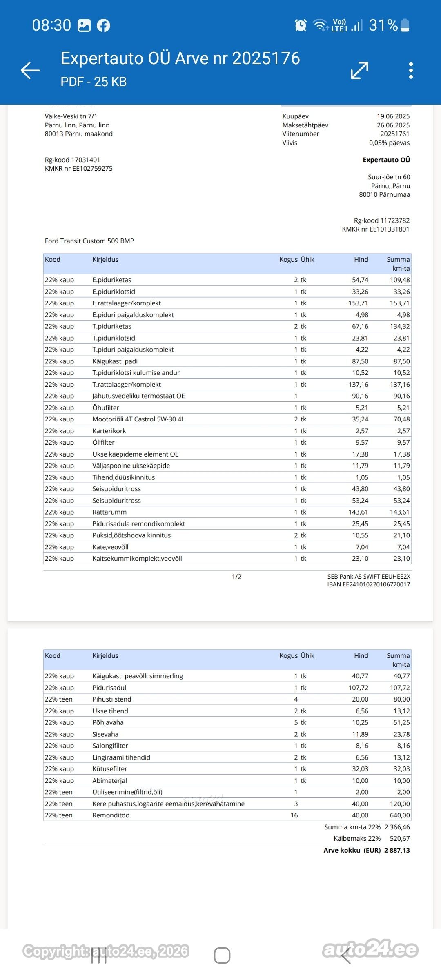Select 'Kaitsekummikomplekt,veovõll' description
The height and width of the screenshot is (980, 441).
pyautogui.click(x=137, y=559)
